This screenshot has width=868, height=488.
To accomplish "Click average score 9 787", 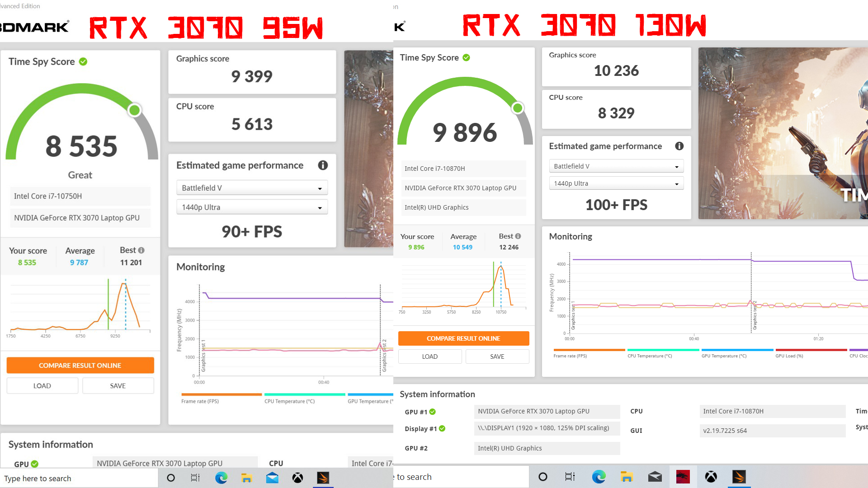I will pos(79,263).
